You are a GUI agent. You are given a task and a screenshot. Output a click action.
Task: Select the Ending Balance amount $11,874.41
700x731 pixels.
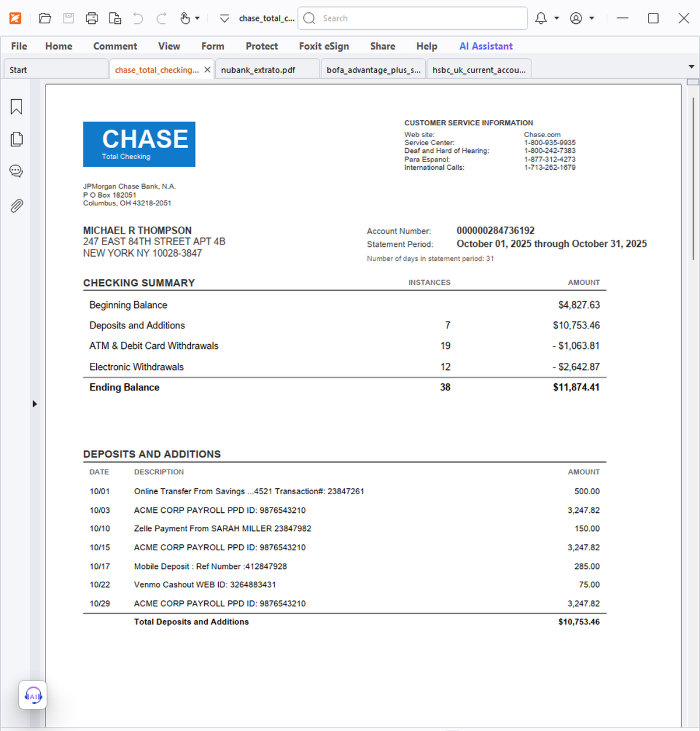tap(576, 387)
